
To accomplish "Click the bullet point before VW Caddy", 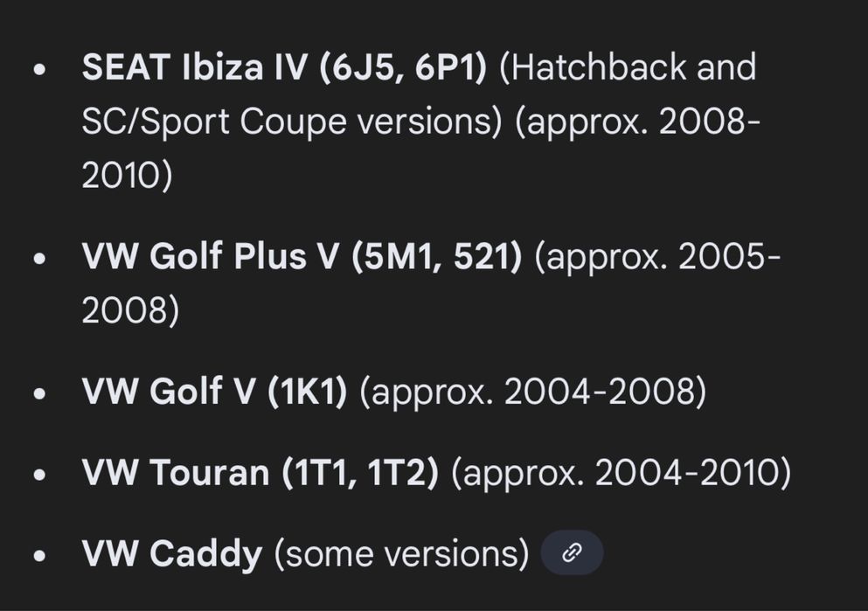I will (x=39, y=556).
